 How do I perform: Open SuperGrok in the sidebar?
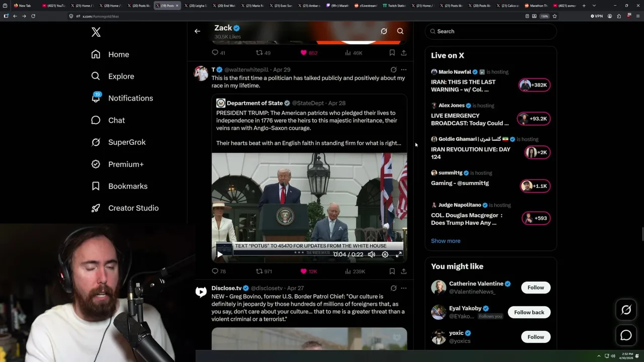pyautogui.click(x=118, y=142)
